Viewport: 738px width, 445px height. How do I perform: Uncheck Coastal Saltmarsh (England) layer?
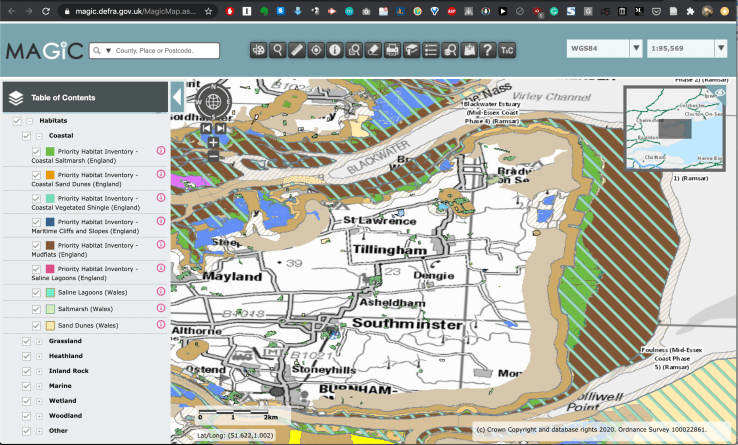(36, 152)
